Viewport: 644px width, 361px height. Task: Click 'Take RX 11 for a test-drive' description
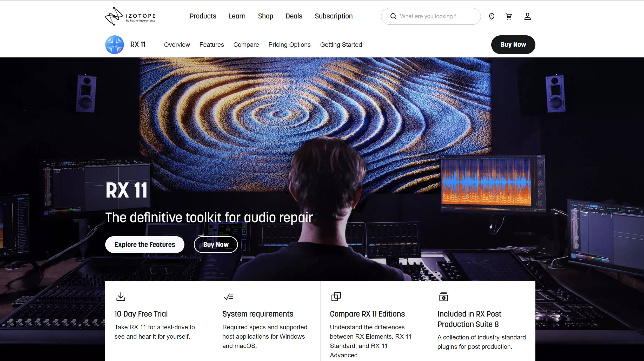(155, 332)
